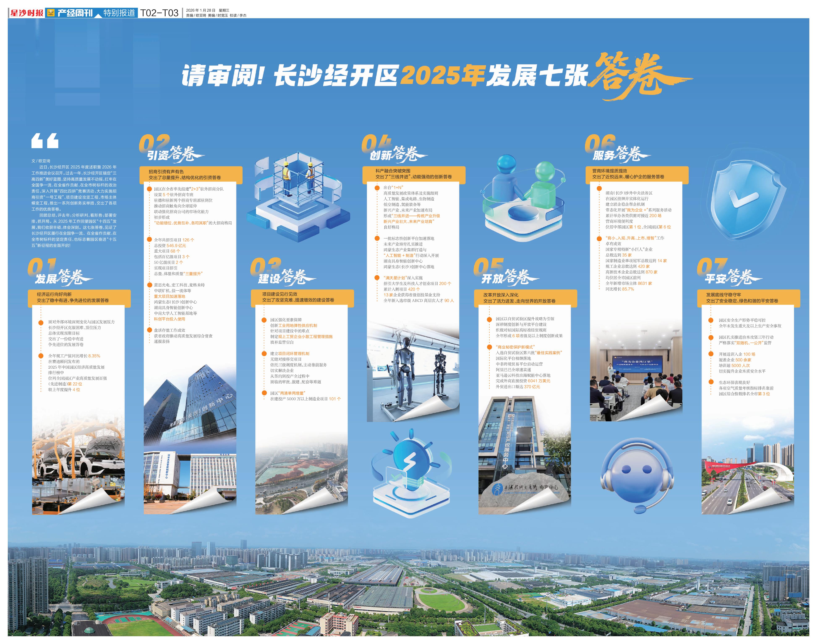
Task: Click the large white quotation mark icon
Action: [45, 141]
